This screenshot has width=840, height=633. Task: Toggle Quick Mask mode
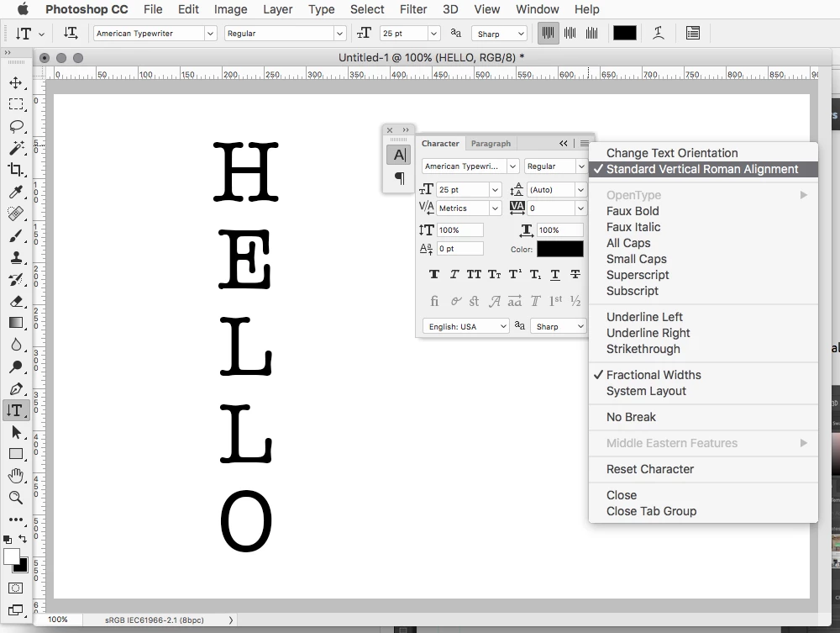click(x=15, y=588)
